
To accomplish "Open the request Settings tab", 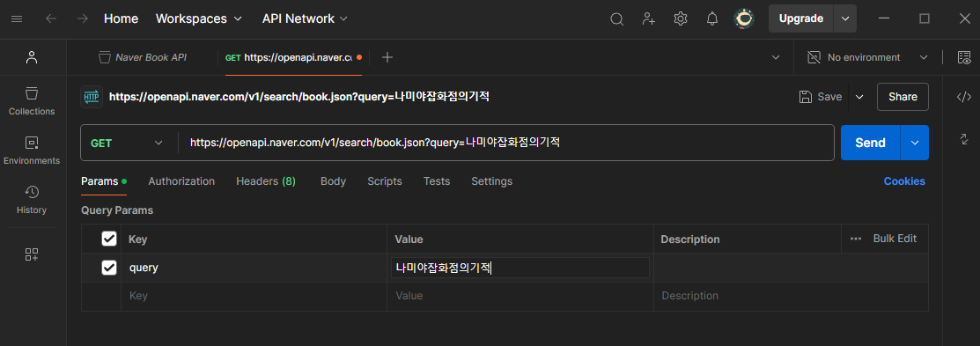I will coord(492,181).
